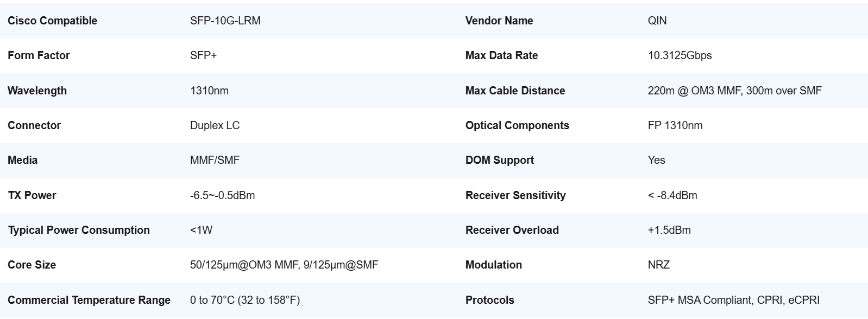868x319 pixels.
Task: Click the Commercial Temperature Range label
Action: 89,300
